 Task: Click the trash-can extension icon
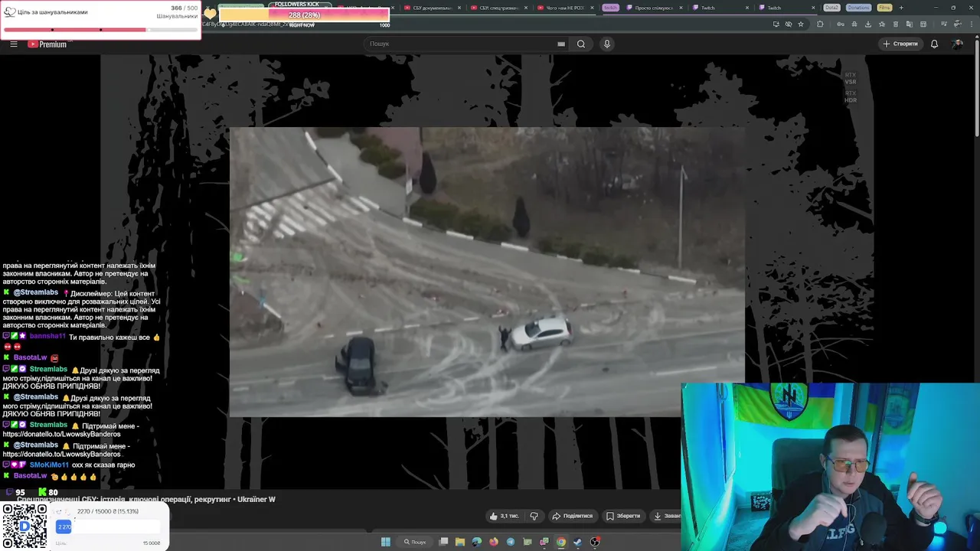(x=896, y=24)
